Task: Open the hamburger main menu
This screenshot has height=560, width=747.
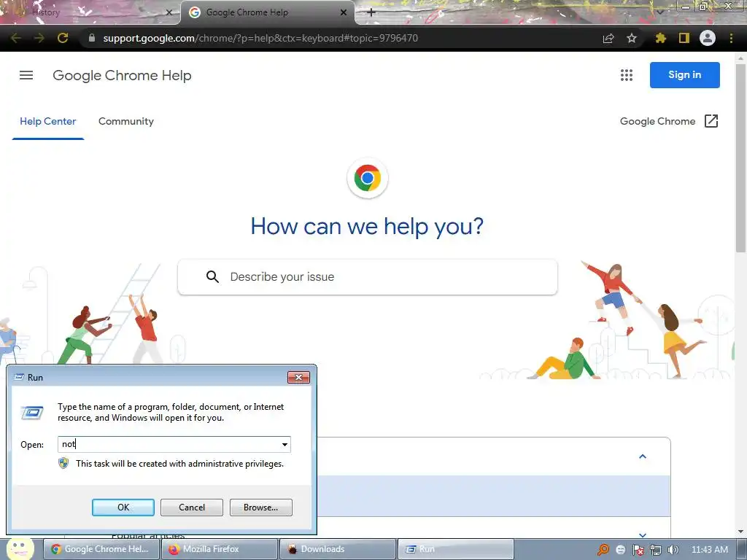Action: click(26, 75)
